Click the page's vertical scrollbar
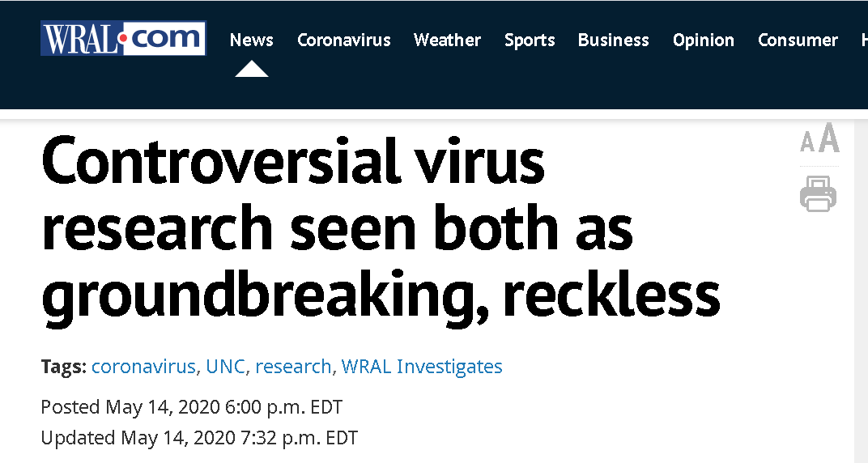The width and height of the screenshot is (868, 463). 861,283
